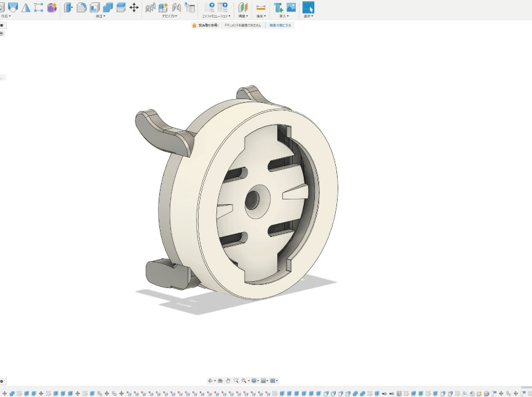Click the purple Create Form icon
This screenshot has width=532, height=397.
pyautogui.click(x=52, y=7)
